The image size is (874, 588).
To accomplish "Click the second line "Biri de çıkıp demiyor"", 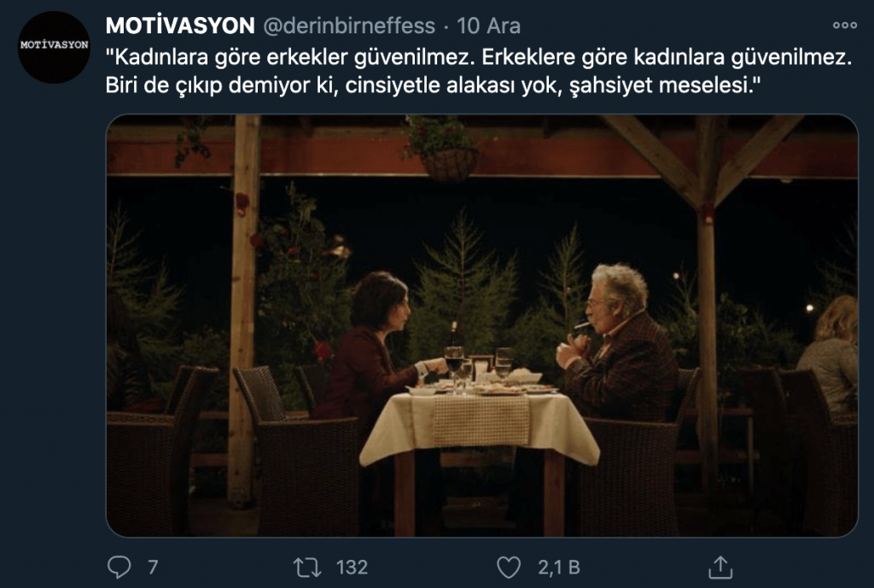I will click(x=433, y=85).
